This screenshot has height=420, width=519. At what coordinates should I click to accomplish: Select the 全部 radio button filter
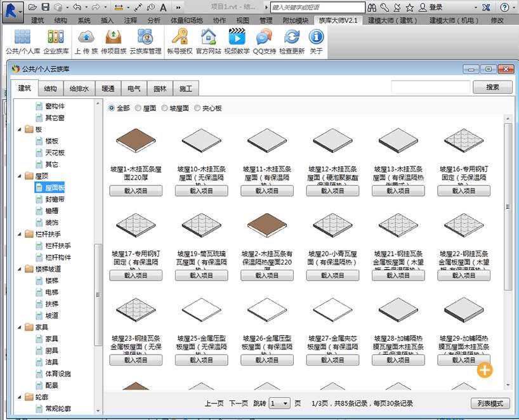coord(112,108)
